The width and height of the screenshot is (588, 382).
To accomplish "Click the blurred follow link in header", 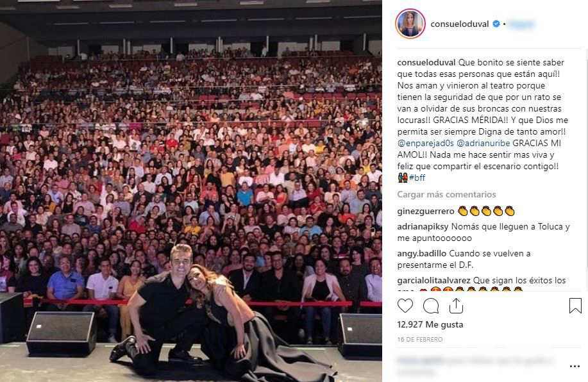I will (x=521, y=24).
